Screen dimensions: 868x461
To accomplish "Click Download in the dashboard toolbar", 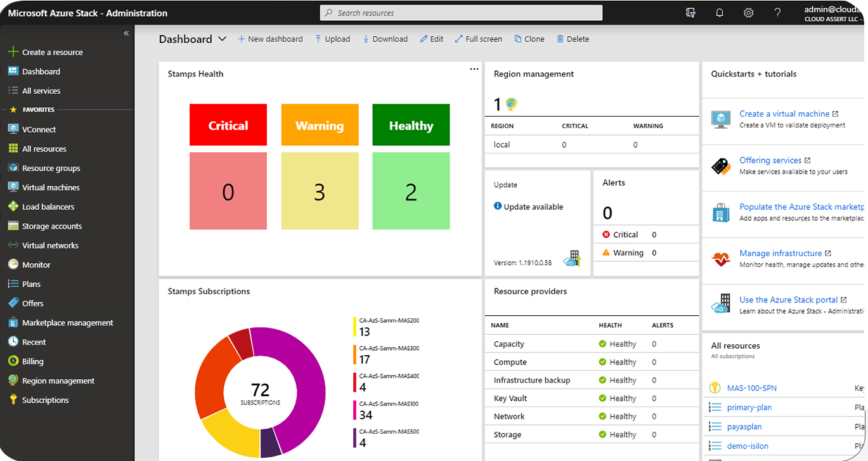I will [x=385, y=39].
